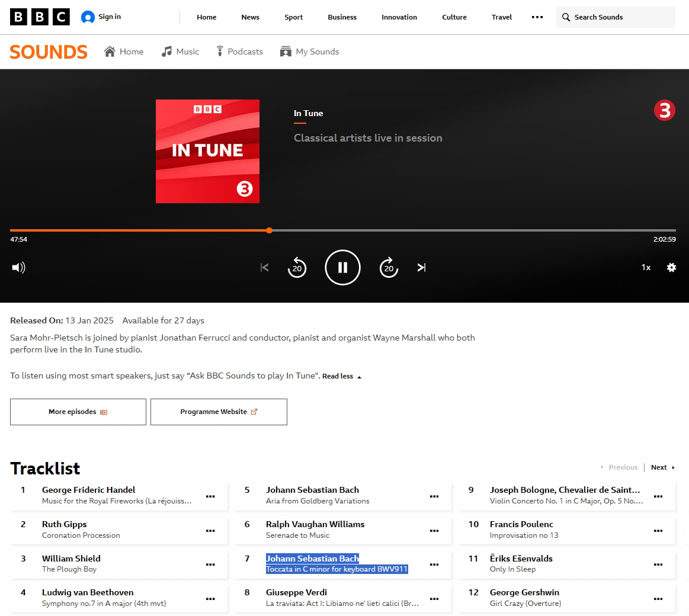Visit the Programme Website
This screenshot has width=689, height=616.
(x=219, y=412)
